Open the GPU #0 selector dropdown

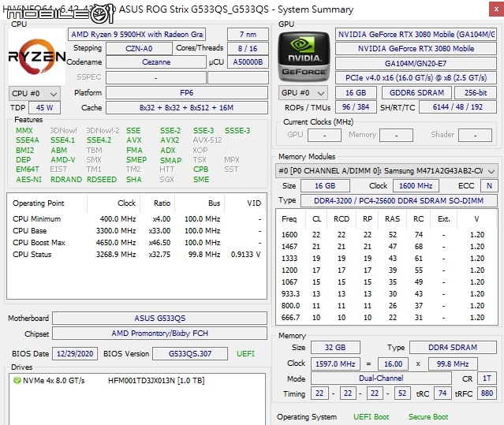click(303, 93)
